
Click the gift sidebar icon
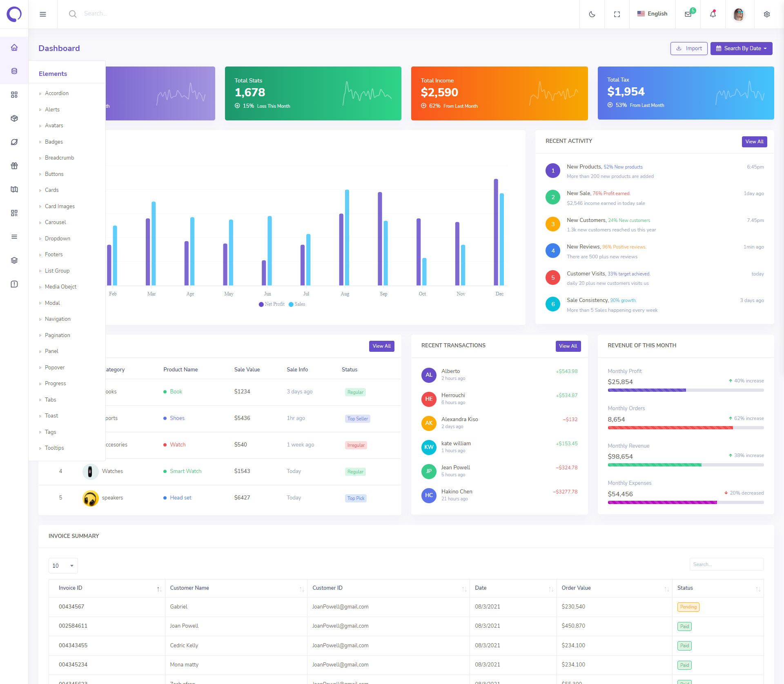pyautogui.click(x=14, y=166)
